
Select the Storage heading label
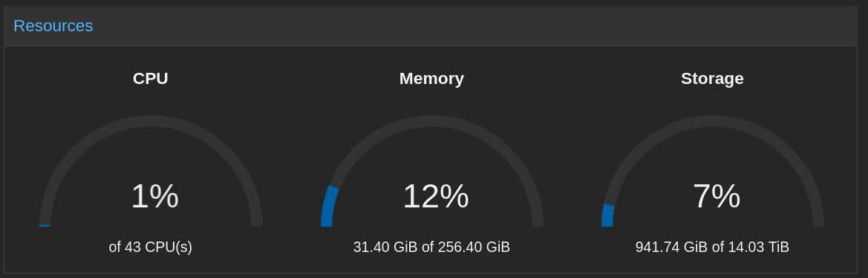point(713,79)
